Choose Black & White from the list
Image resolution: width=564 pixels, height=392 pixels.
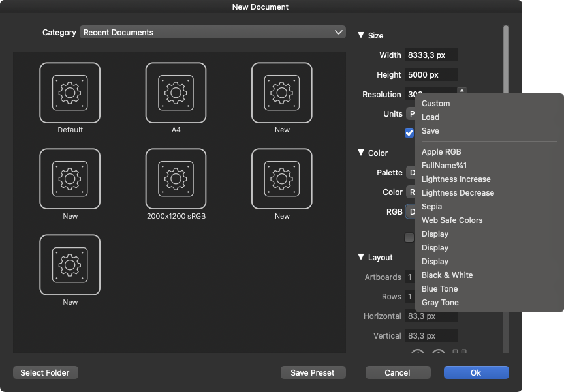447,275
